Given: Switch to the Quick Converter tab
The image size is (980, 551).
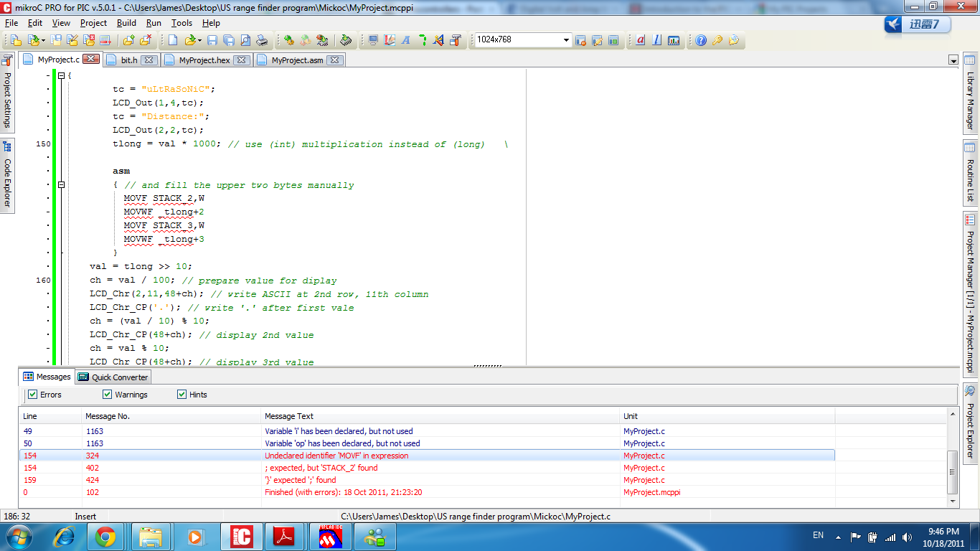Looking at the screenshot, I should (113, 377).
